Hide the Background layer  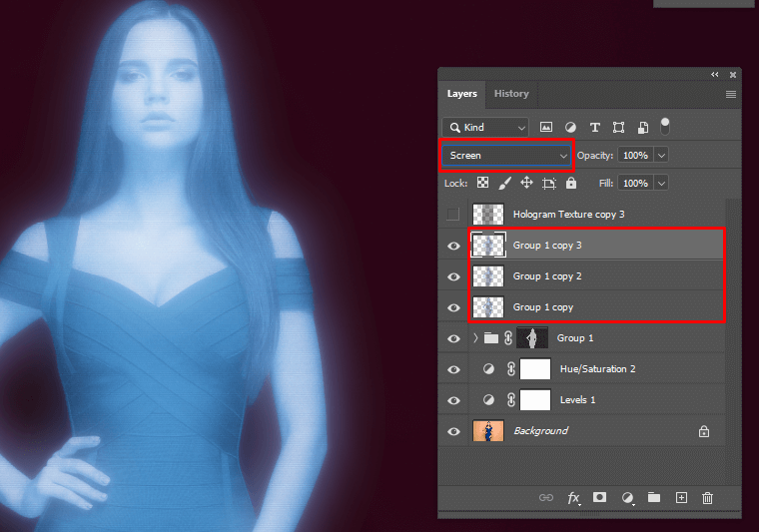pos(453,431)
